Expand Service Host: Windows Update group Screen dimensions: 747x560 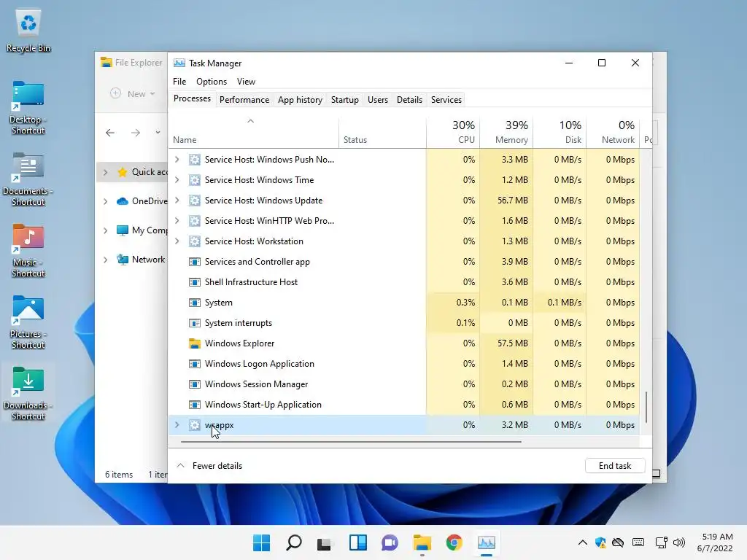tap(177, 201)
